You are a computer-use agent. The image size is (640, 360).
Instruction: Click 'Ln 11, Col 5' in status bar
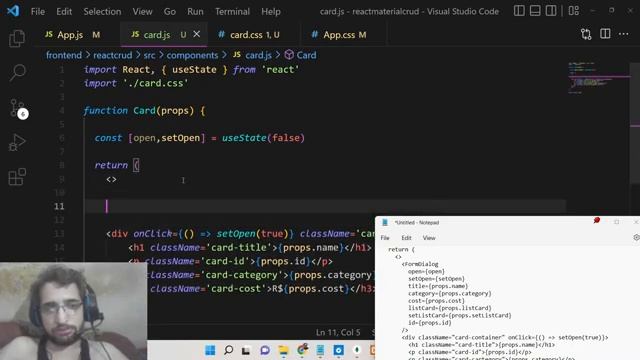[338, 333]
